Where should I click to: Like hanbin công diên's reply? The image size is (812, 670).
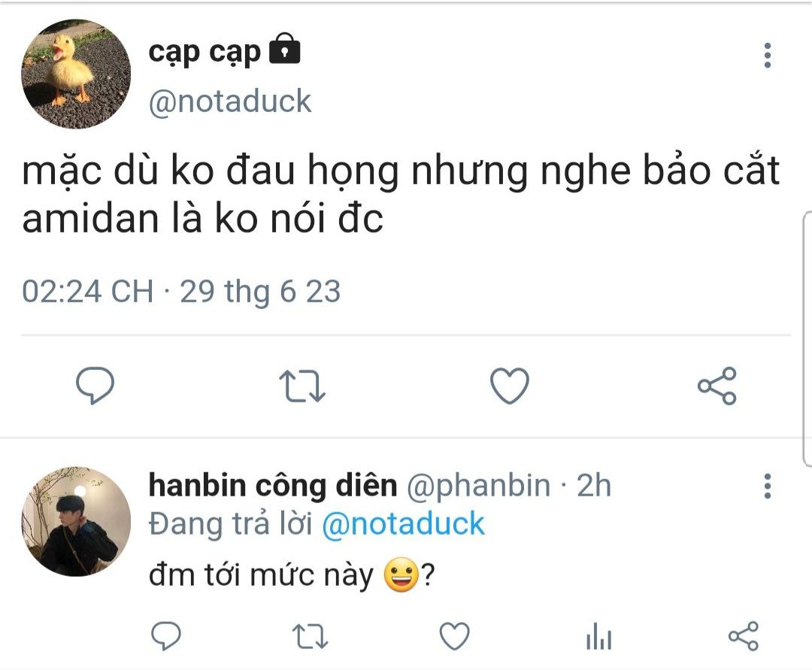[454, 638]
